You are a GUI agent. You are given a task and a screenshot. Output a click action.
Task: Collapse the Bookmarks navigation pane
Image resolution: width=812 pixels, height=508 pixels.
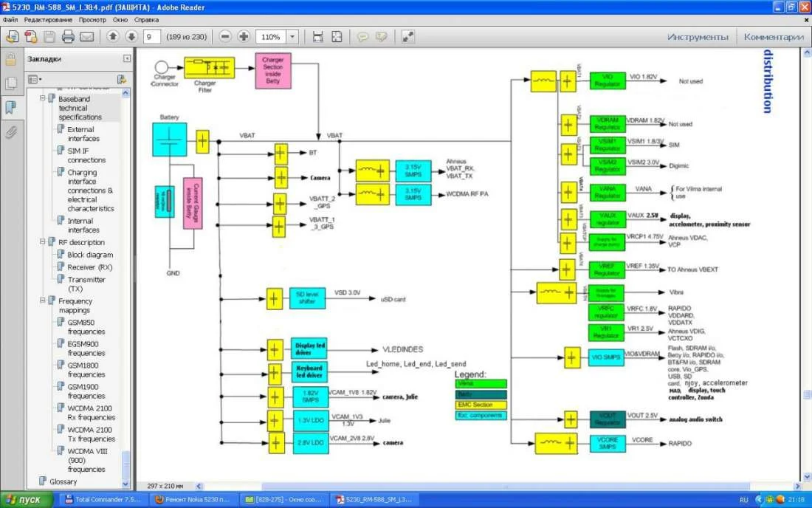click(x=127, y=58)
